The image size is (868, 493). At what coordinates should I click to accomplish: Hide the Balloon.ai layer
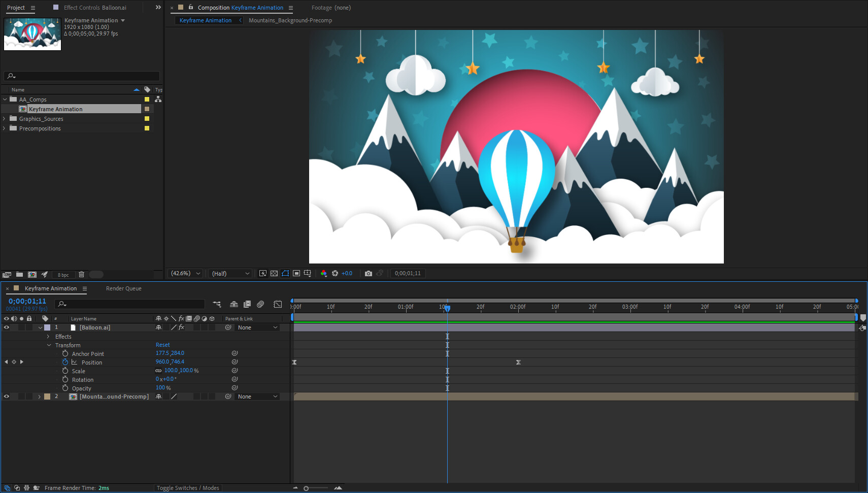click(7, 327)
